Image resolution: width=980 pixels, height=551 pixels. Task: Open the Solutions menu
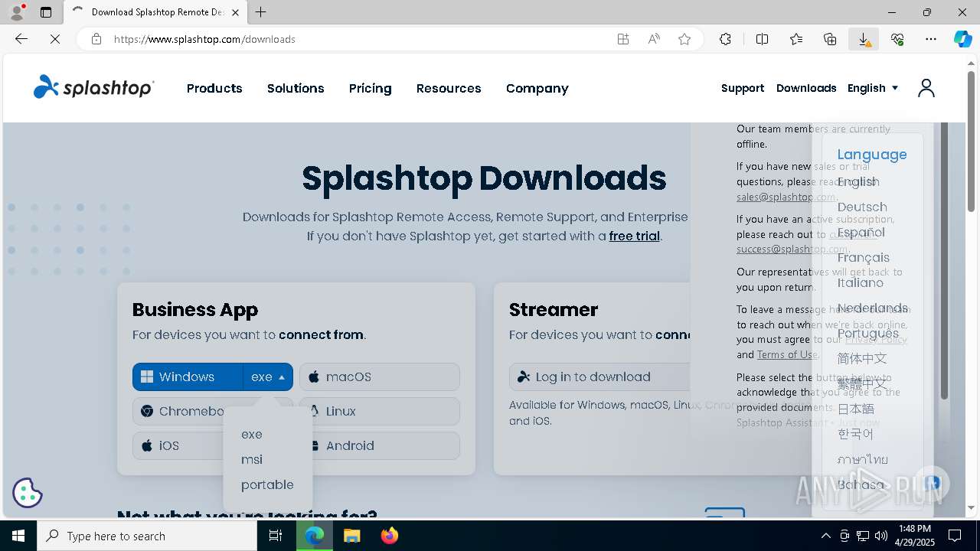(296, 88)
